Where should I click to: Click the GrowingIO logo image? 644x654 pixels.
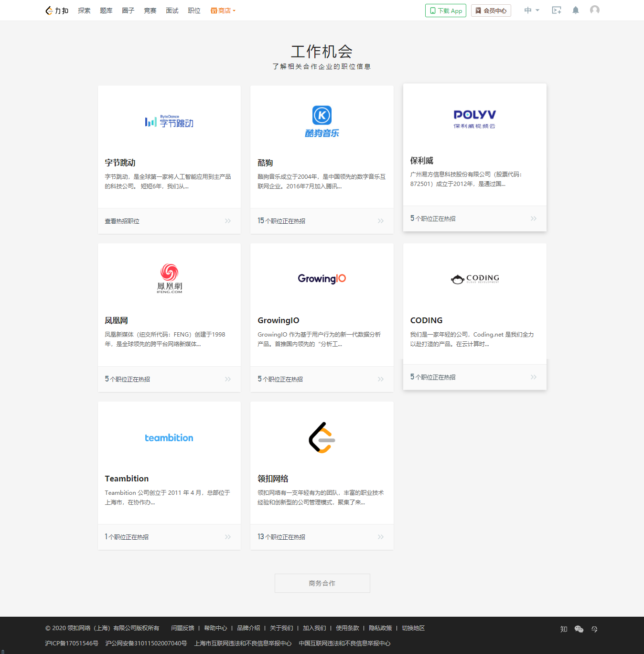322,279
